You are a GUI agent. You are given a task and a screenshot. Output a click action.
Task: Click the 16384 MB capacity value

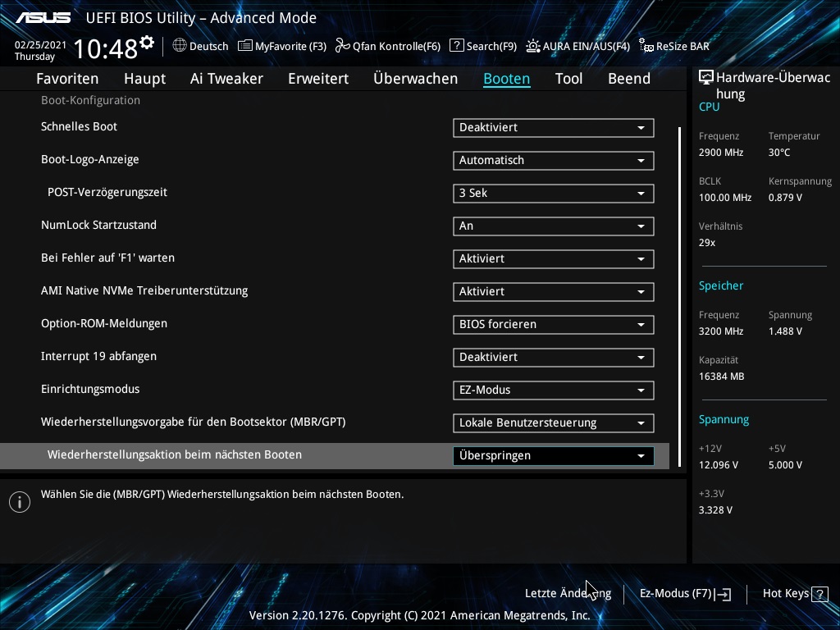pyautogui.click(x=721, y=377)
